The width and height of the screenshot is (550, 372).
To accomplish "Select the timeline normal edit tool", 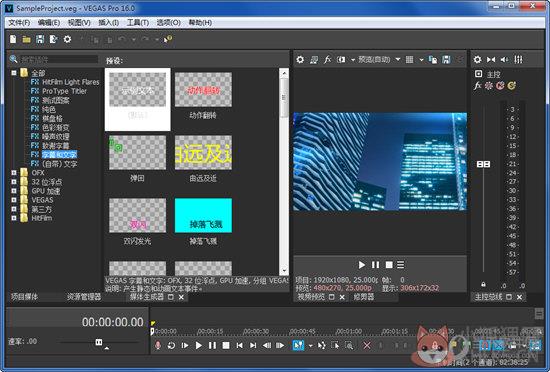I will [x=298, y=345].
